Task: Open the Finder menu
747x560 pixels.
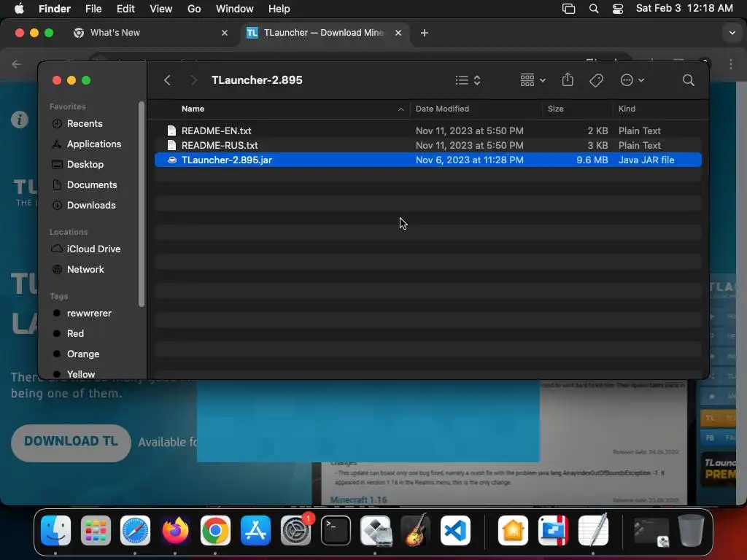Action: (x=54, y=9)
